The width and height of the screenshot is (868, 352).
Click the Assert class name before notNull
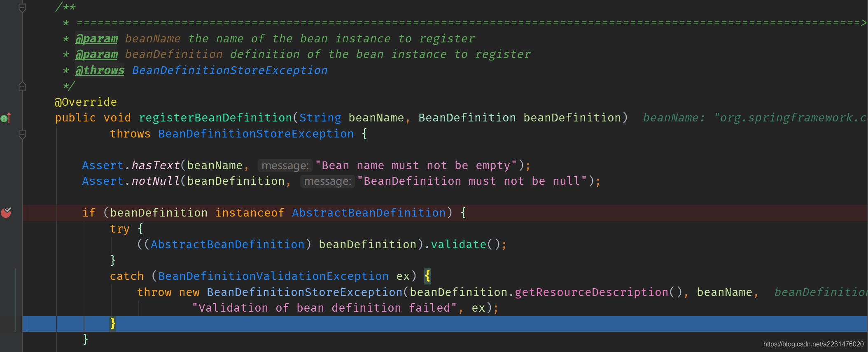[103, 181]
